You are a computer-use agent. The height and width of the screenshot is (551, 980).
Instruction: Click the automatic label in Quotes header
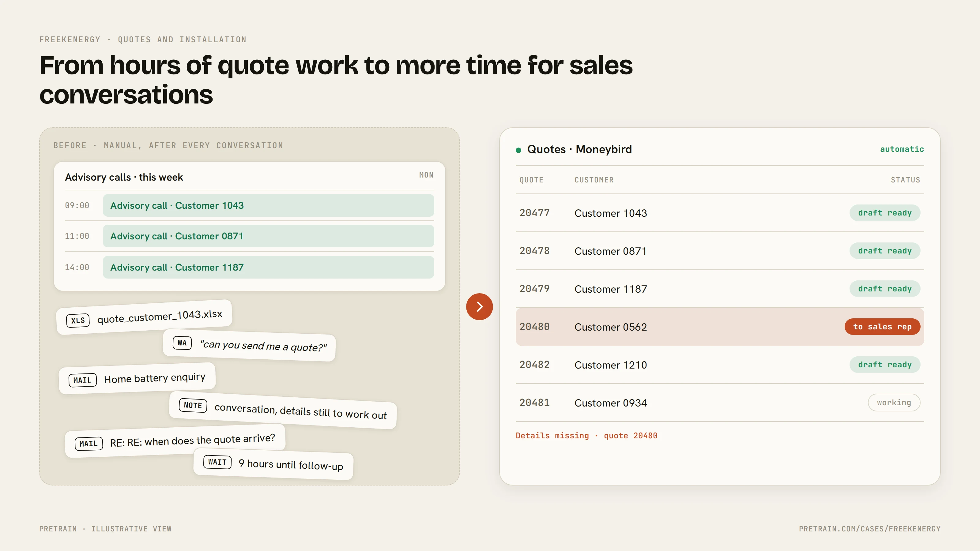902,149
